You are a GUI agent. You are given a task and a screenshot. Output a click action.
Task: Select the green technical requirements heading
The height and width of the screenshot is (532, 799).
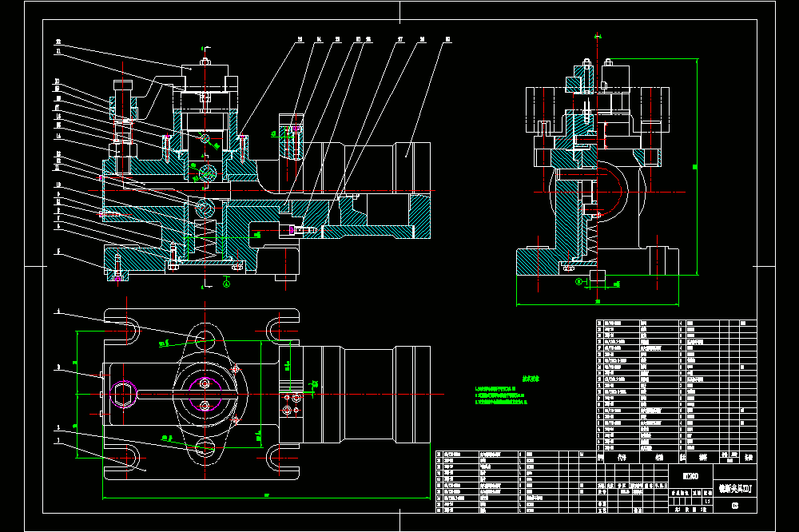[531, 379]
